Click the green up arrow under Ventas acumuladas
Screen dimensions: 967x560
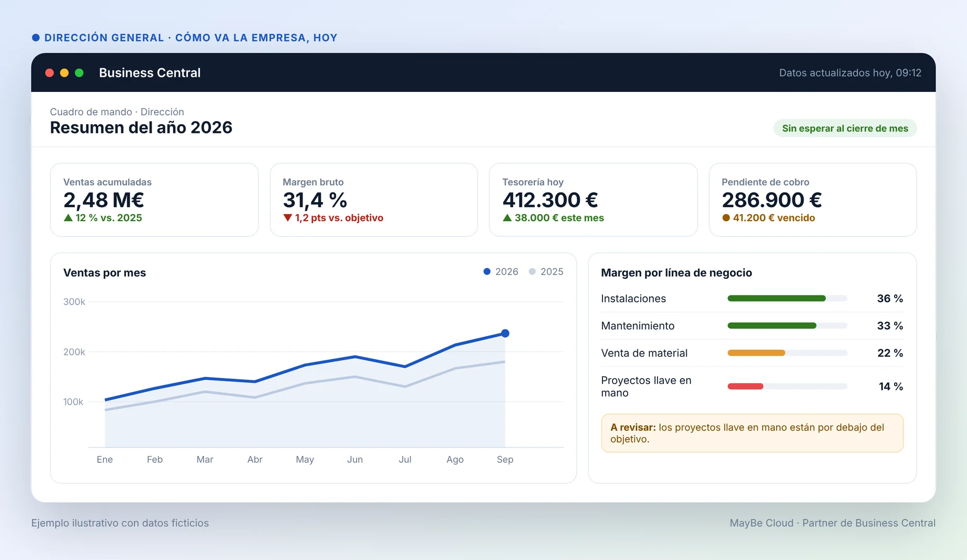pos(68,218)
